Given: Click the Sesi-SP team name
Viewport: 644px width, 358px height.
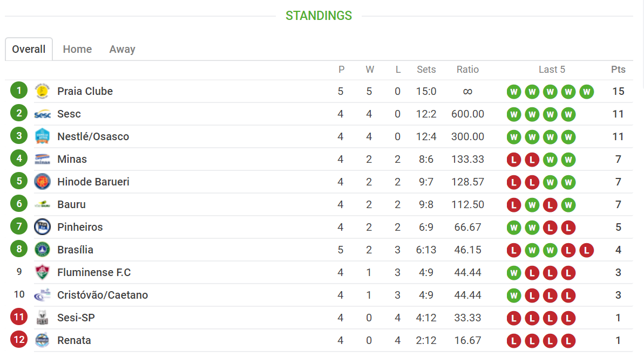Looking at the screenshot, I should pyautogui.click(x=76, y=318).
